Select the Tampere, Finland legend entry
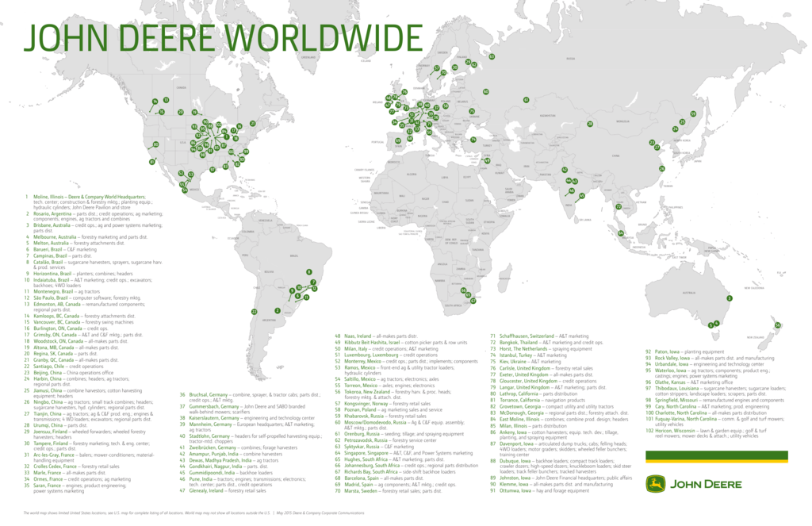Viewport: 812px width, 526px height. click(x=87, y=446)
